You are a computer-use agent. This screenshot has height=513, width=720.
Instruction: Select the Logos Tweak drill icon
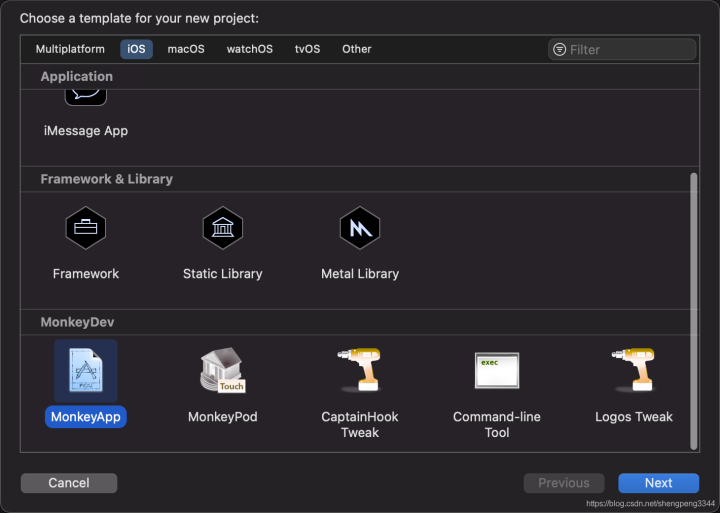(634, 369)
